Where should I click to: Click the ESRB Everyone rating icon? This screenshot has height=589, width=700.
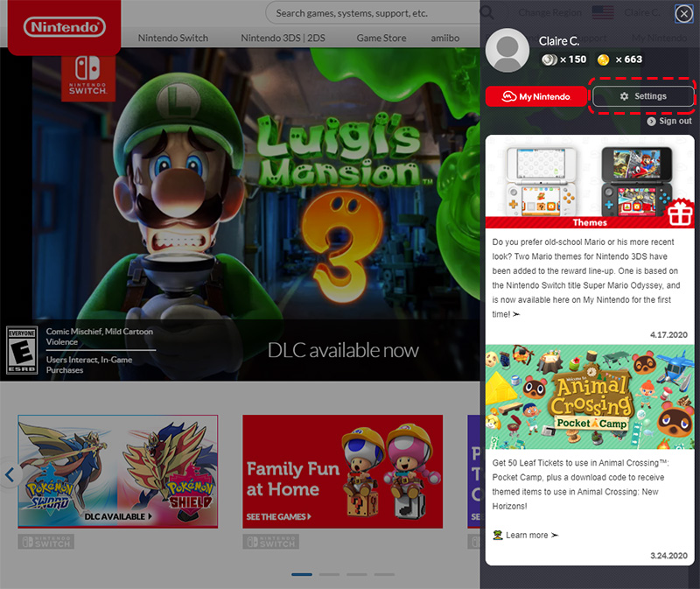click(22, 351)
